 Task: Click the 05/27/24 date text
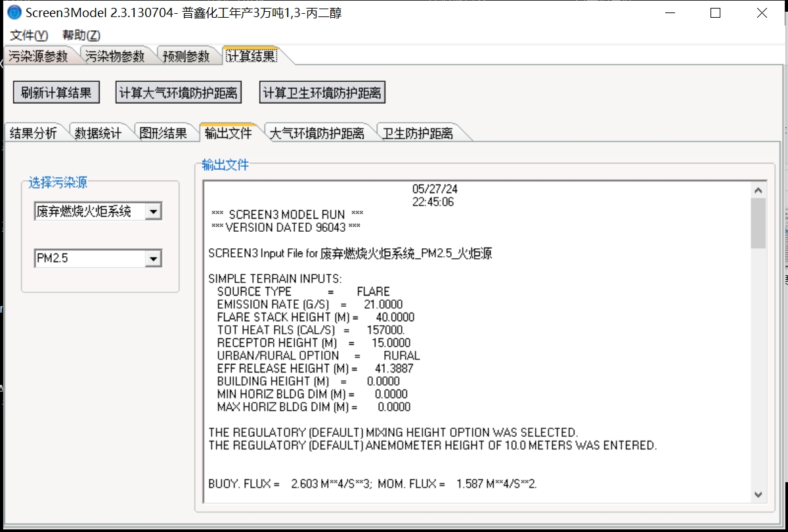click(x=435, y=189)
